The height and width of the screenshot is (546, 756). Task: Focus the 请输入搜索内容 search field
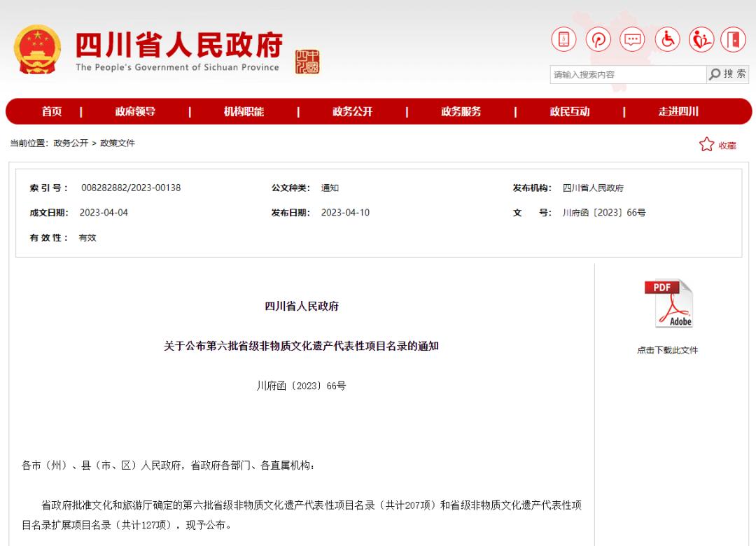pos(627,75)
